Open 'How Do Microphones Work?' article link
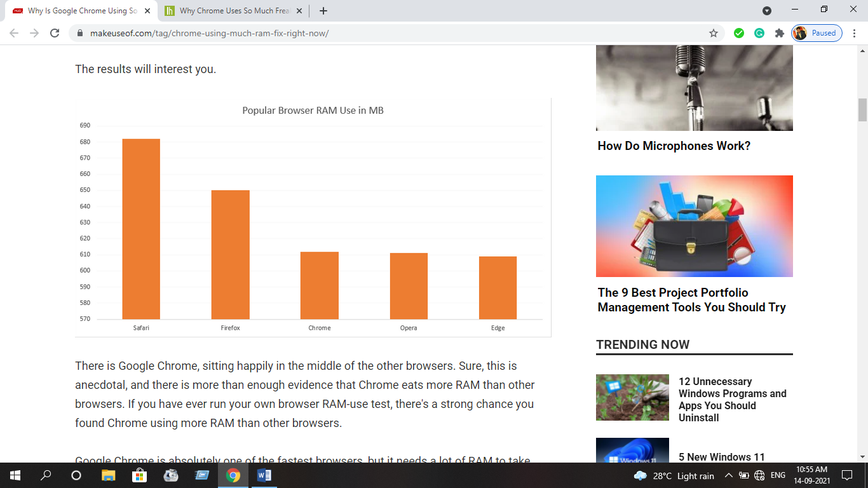 click(674, 146)
